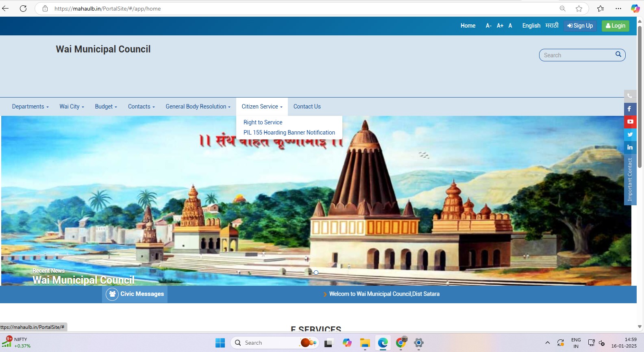Viewport: 644px width, 352px height.
Task: Click the browser address bar URL
Action: 107,9
